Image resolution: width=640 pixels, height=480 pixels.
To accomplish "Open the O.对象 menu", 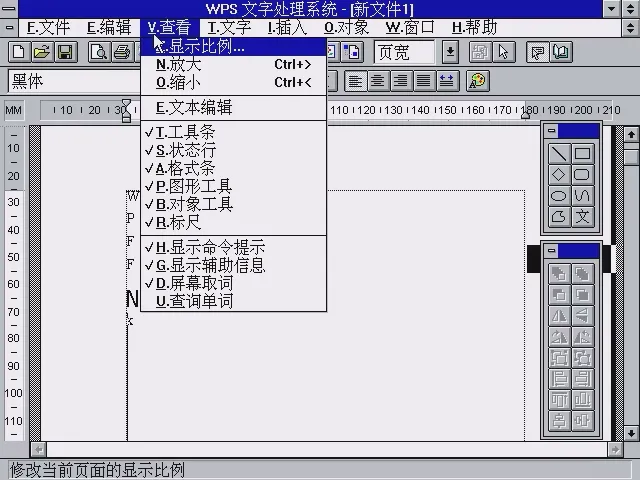I will (346, 28).
